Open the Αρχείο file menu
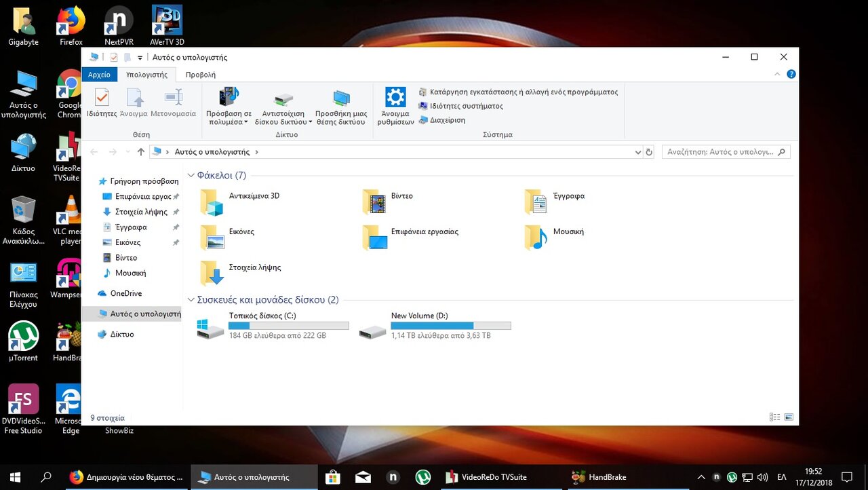The image size is (868, 490). 99,75
